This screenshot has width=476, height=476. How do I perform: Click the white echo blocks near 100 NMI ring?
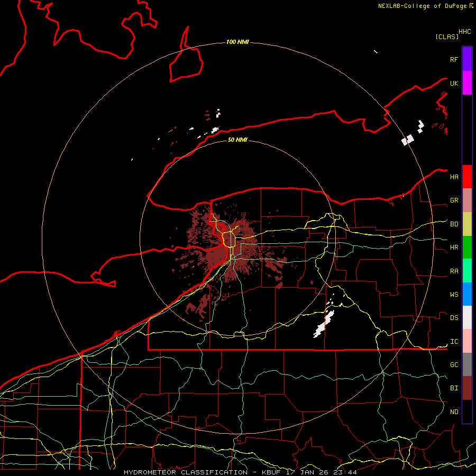click(x=408, y=140)
